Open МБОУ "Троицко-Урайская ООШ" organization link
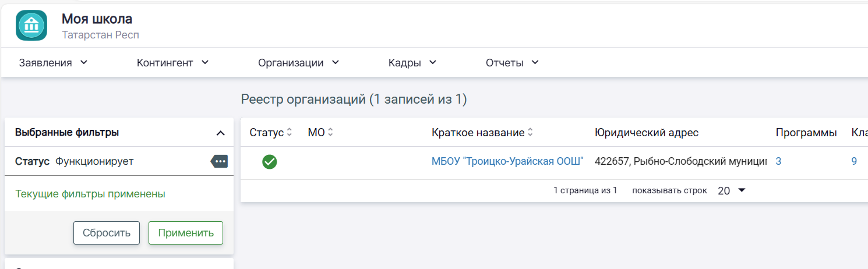The image size is (868, 269). [507, 161]
